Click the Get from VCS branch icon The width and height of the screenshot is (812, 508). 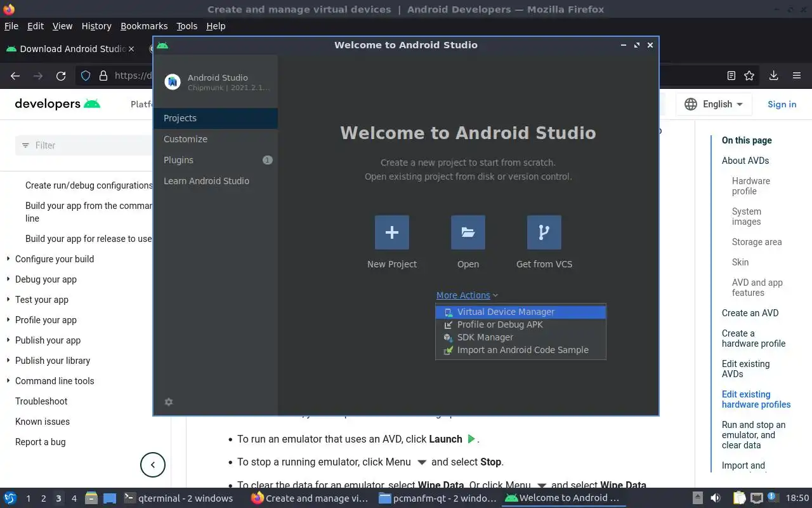tap(544, 232)
